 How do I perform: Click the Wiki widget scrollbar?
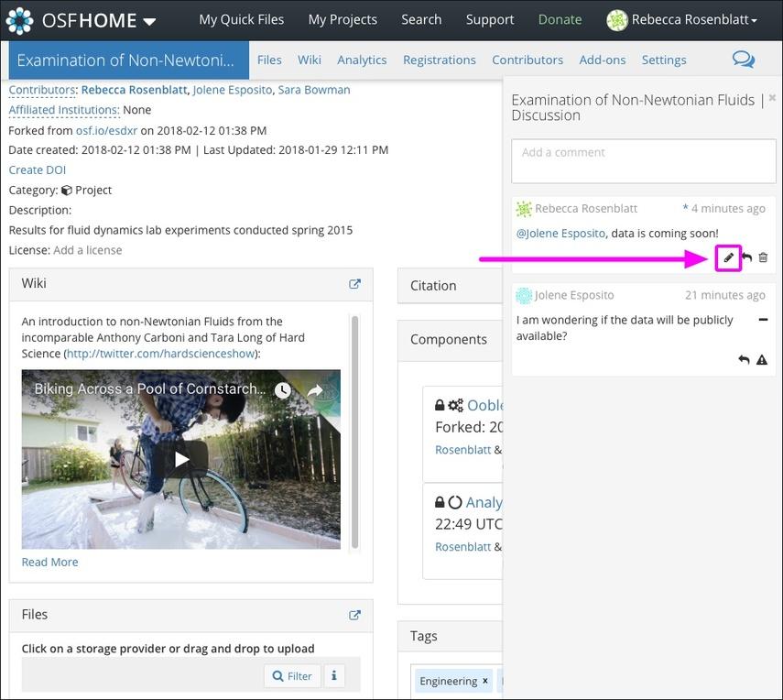pyautogui.click(x=355, y=432)
